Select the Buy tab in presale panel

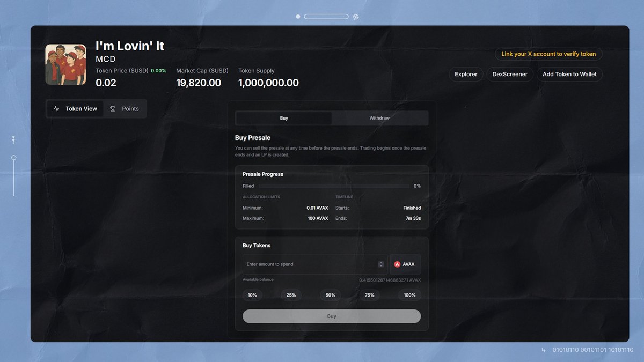click(x=284, y=118)
